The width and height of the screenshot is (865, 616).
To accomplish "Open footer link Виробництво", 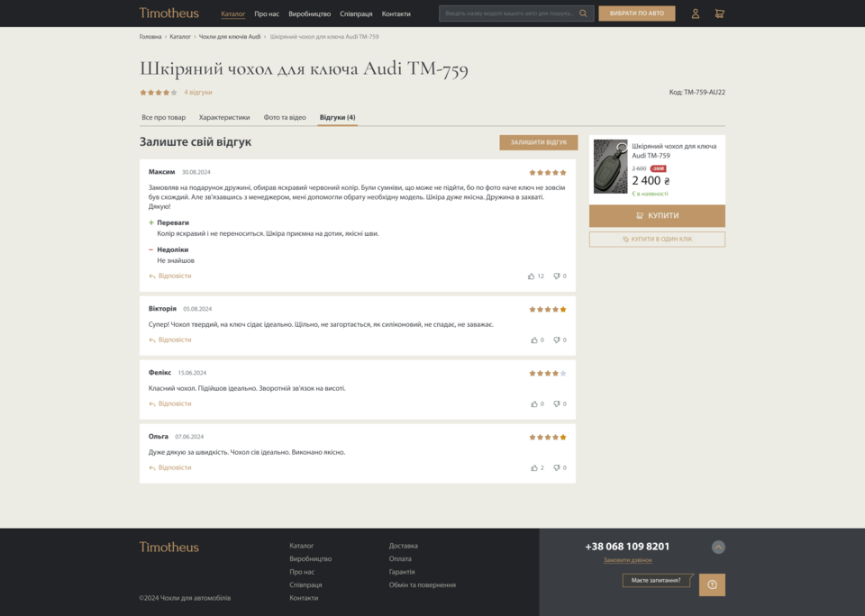I will point(311,558).
